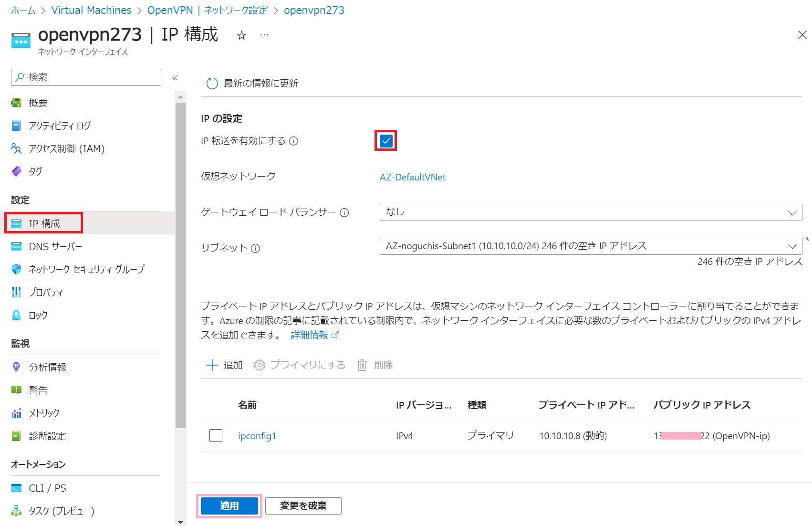Click the favorite star icon beside the title
Image resolution: width=812 pixels, height=526 pixels.
(x=242, y=35)
